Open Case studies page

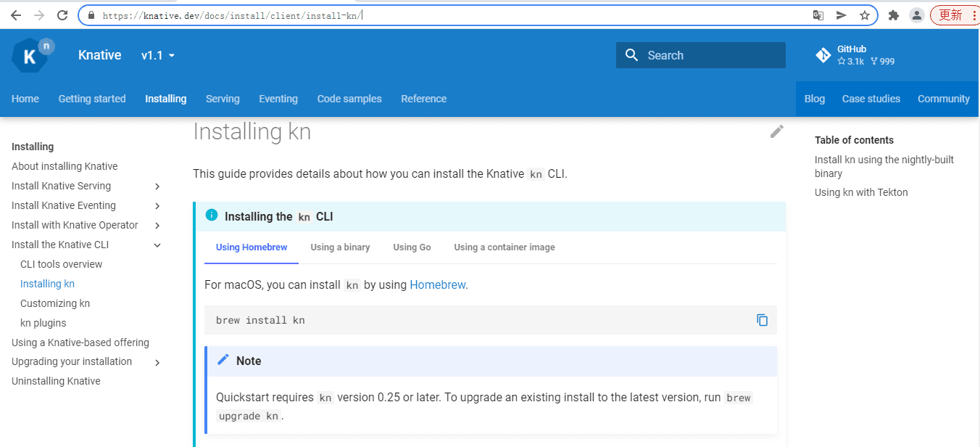(871, 99)
